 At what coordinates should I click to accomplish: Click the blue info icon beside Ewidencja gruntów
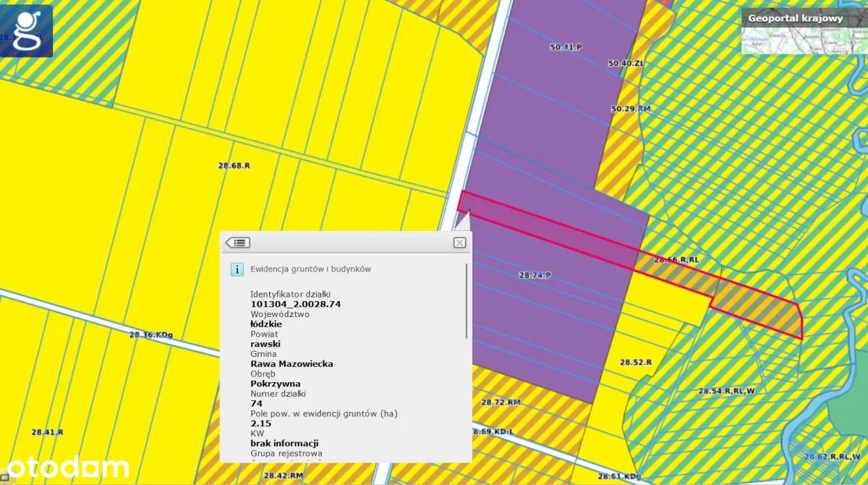(x=237, y=269)
